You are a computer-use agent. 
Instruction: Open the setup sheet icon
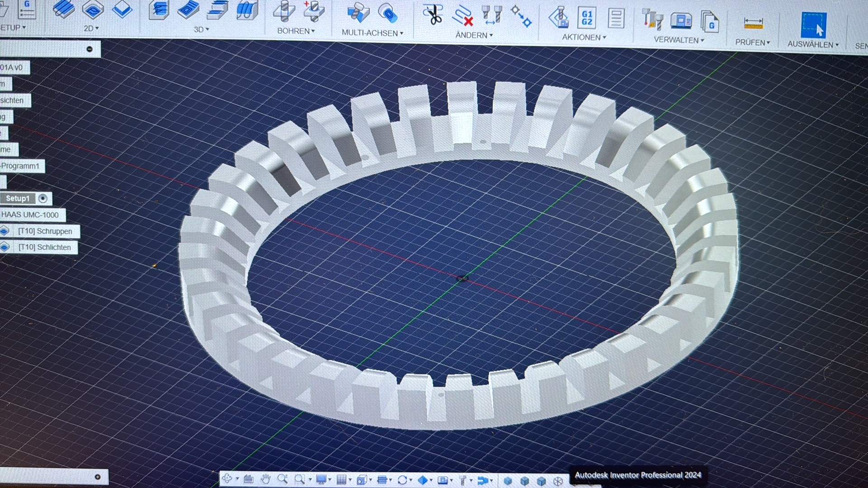tap(616, 19)
